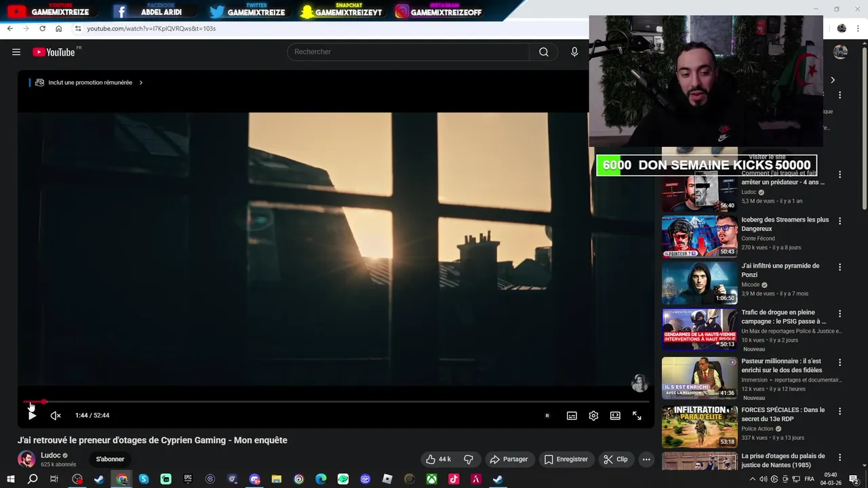
Task: Expand the paid promotion chevron arrow
Action: 141,83
